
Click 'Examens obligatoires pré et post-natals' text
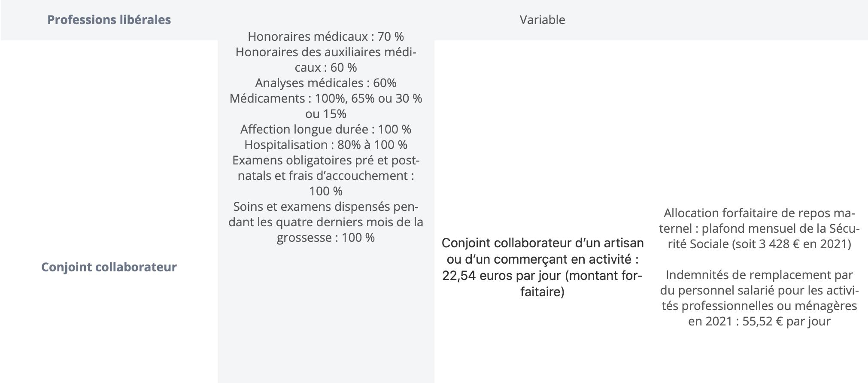326,168
